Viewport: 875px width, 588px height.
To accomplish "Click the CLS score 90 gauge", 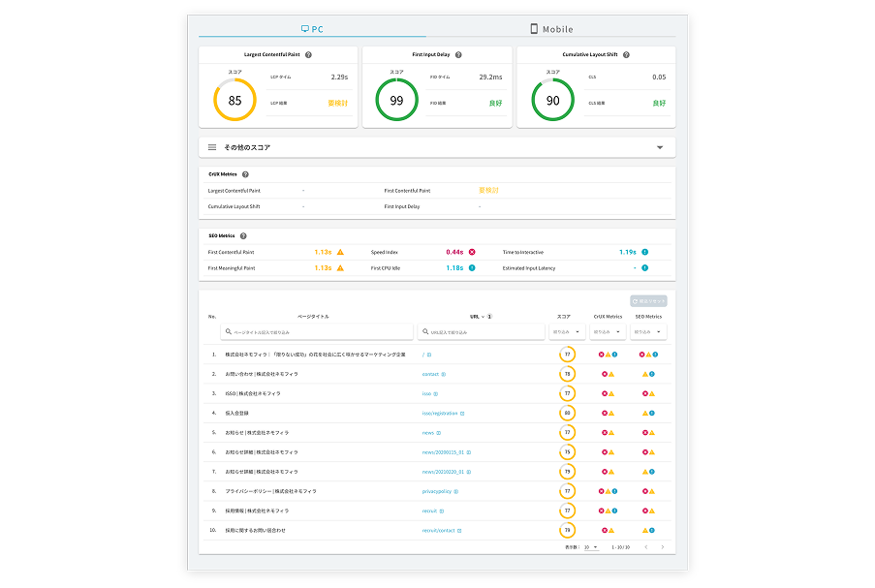I will point(552,101).
